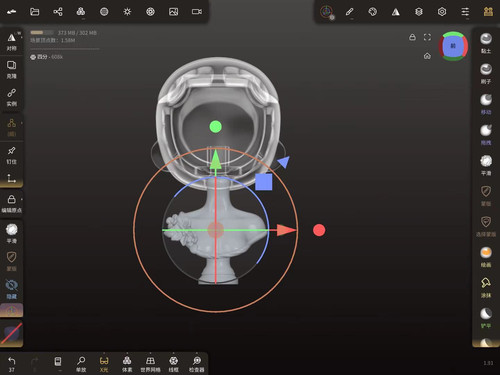
Task: Activate the 隐藏 hide shortcut
Action: coord(11,289)
